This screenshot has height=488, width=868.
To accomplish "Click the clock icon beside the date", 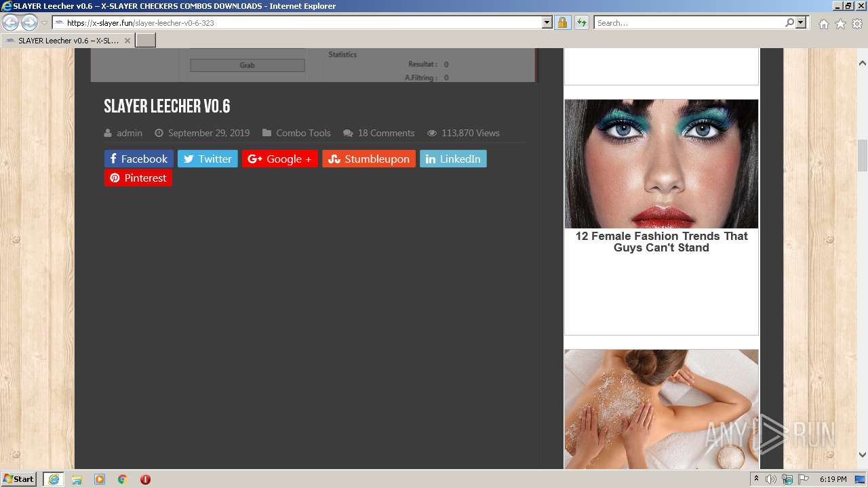I will coord(159,133).
